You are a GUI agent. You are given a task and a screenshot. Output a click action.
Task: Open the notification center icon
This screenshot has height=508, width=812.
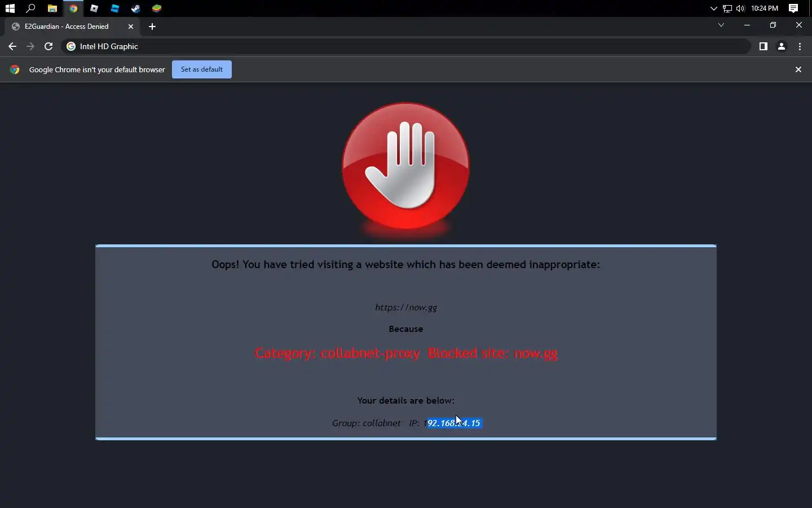click(793, 8)
